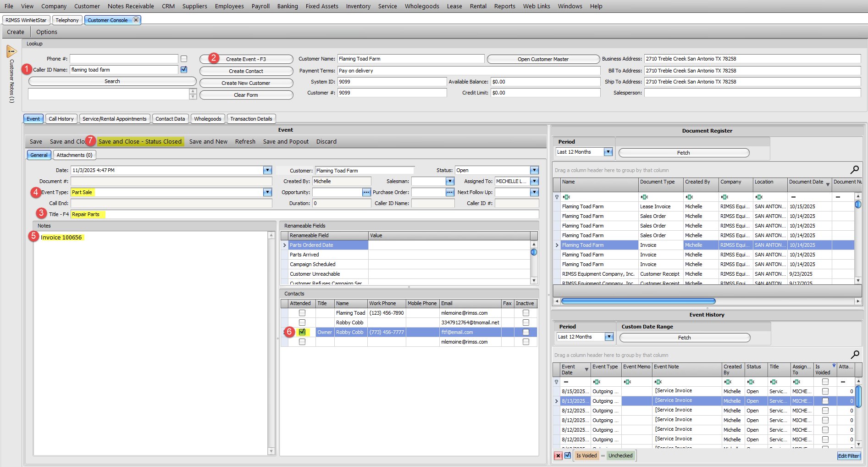This screenshot has height=467, width=868.
Task: Remove the Is Voided filter with red X
Action: coord(558,456)
